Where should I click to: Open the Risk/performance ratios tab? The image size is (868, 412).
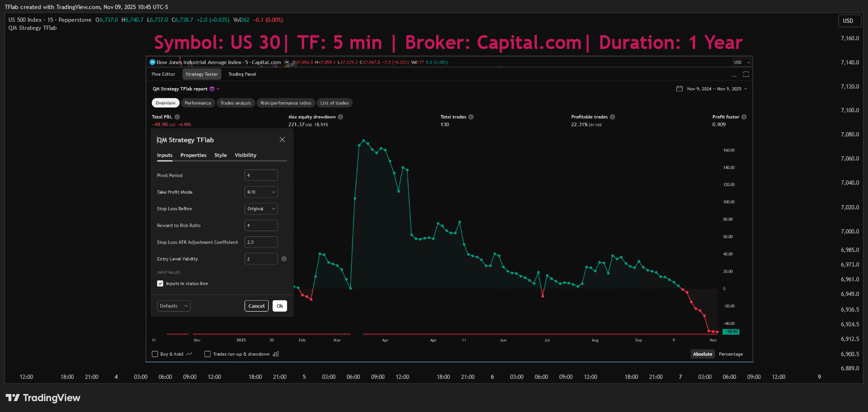pyautogui.click(x=286, y=103)
